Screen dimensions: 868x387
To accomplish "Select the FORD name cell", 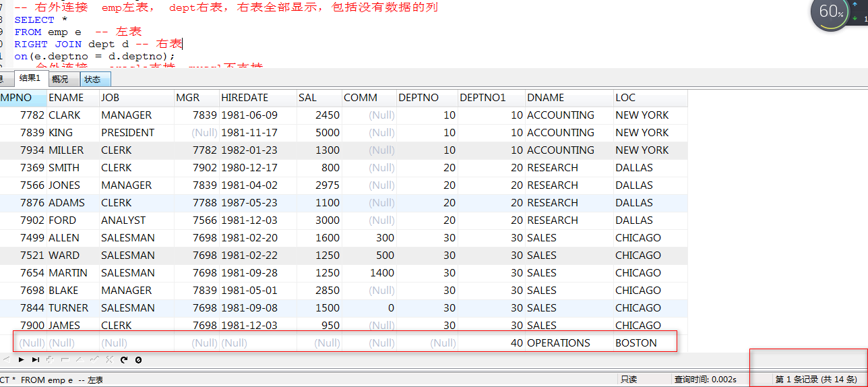I will pos(73,220).
